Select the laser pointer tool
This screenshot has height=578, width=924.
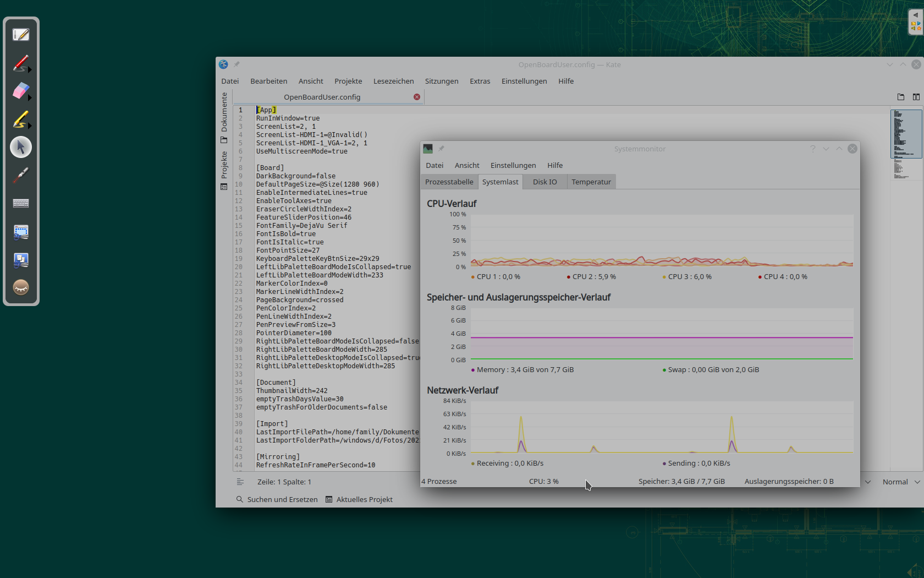click(21, 175)
